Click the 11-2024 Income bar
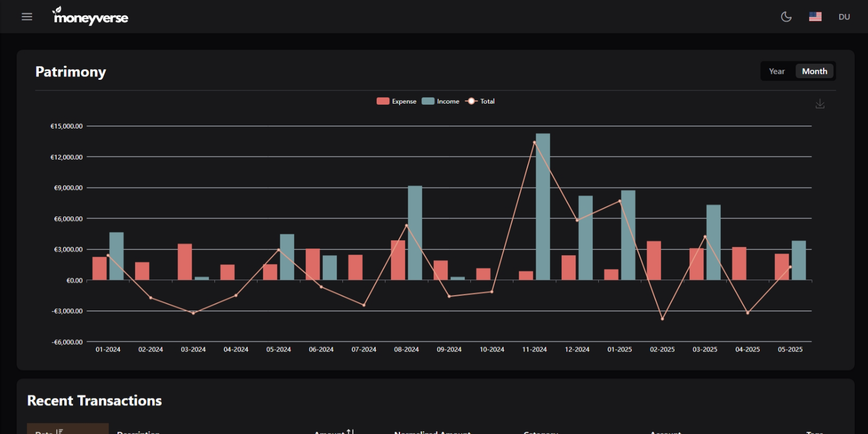Viewport: 868px width, 434px height. pyautogui.click(x=542, y=205)
